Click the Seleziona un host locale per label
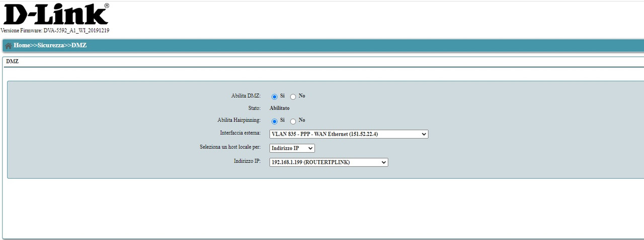644x240 pixels. 230,147
